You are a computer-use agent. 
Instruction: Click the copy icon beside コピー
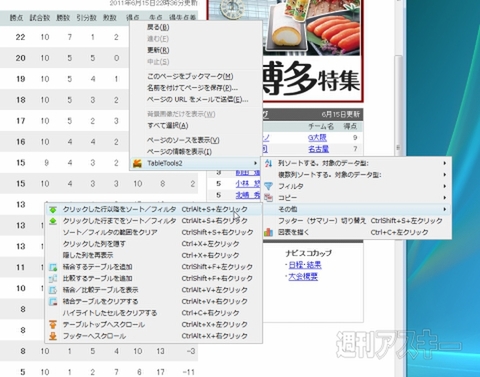269,198
